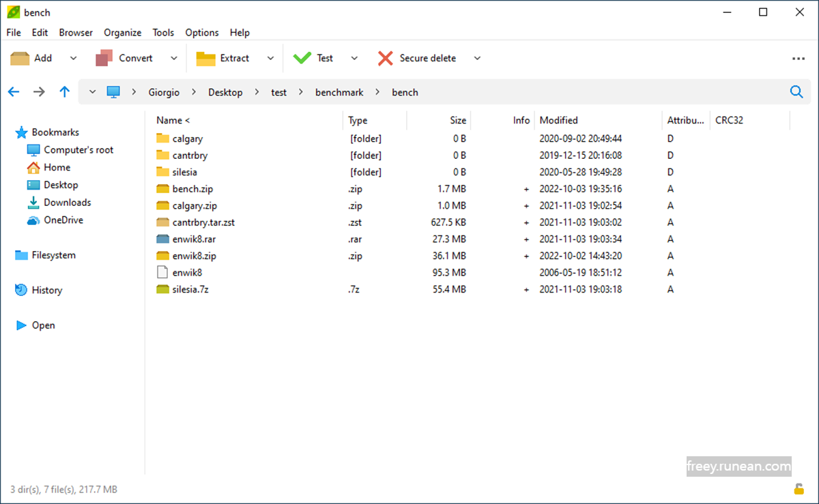Select the cantrbry folder name
This screenshot has height=504, width=819.
coord(190,155)
